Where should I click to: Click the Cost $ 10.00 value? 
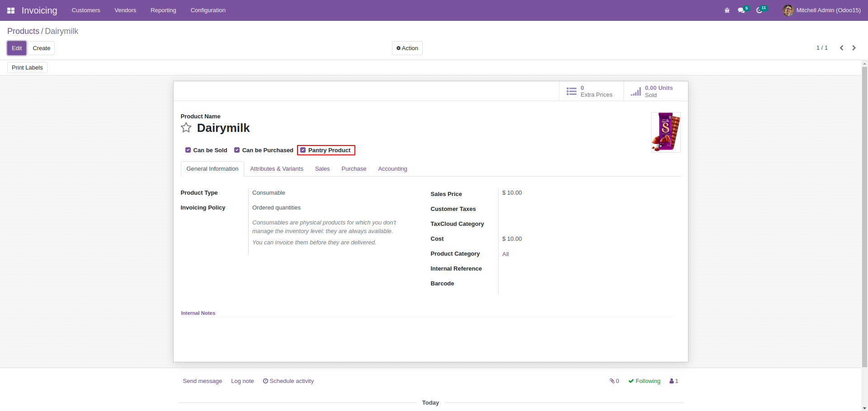512,239
